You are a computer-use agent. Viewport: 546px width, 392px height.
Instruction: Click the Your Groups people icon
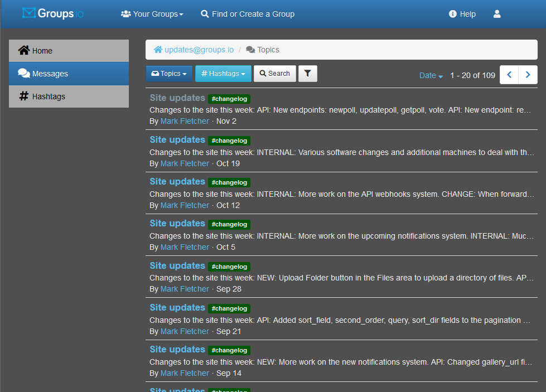coord(125,14)
